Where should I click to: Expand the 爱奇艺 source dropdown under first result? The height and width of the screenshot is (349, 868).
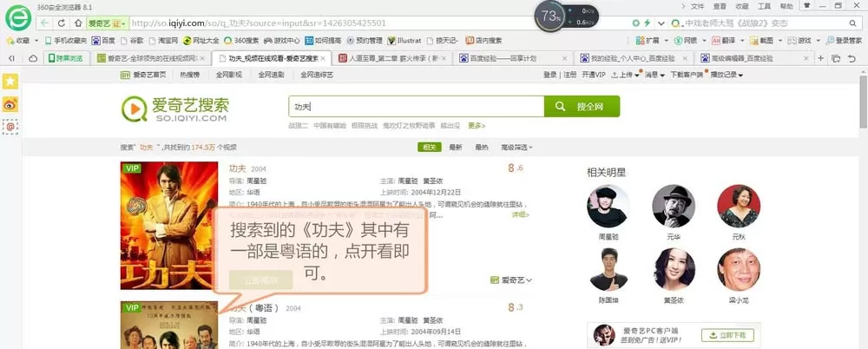click(511, 280)
